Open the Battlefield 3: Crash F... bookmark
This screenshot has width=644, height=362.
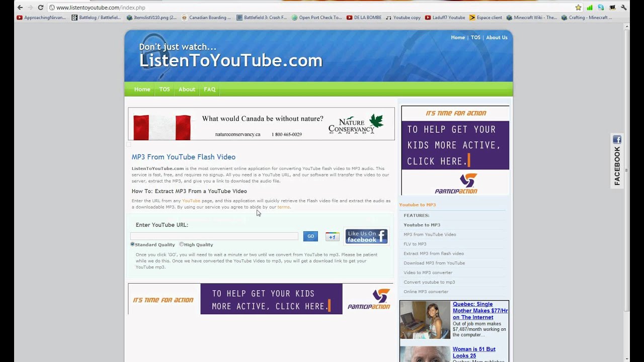click(x=262, y=18)
